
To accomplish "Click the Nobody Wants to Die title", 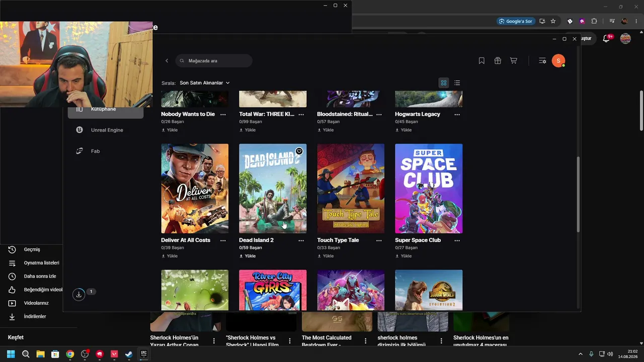I will (x=188, y=115).
